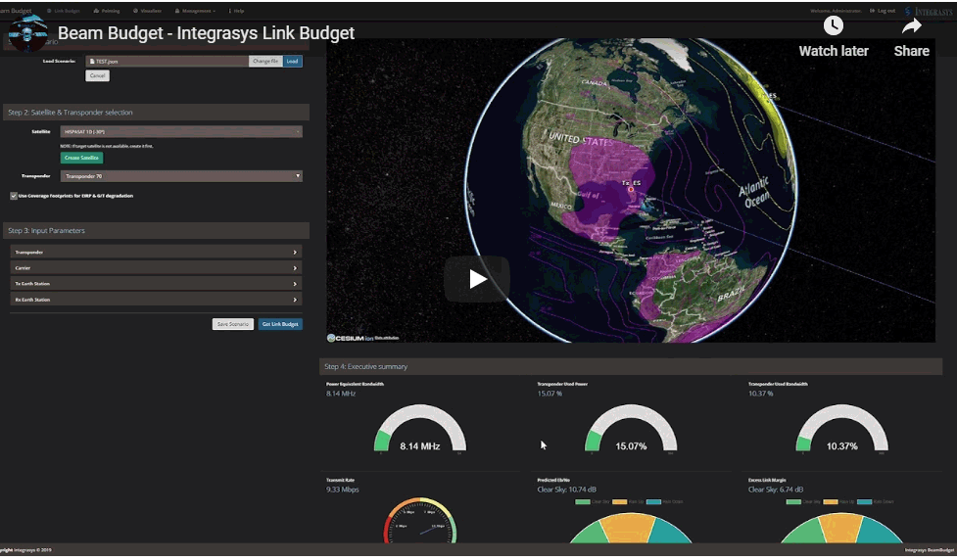
Task: Click the green Create Satellite button
Action: tap(81, 158)
